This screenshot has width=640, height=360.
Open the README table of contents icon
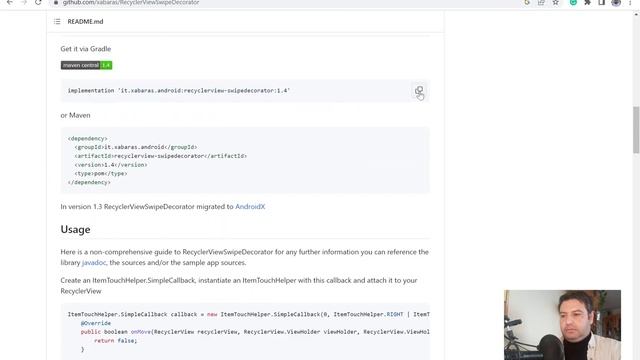57,21
